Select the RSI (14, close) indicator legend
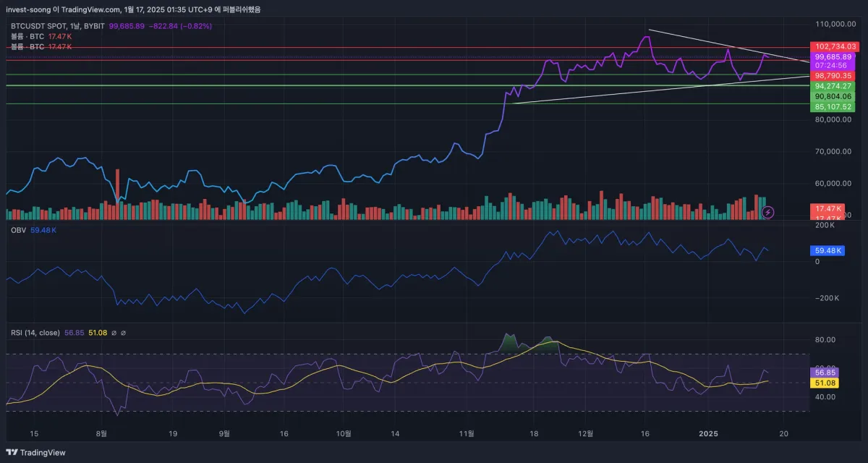 point(35,333)
